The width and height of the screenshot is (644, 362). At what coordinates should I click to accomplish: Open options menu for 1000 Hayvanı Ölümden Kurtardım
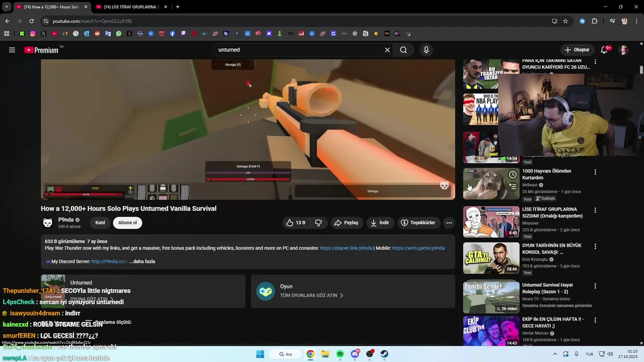[x=595, y=172]
